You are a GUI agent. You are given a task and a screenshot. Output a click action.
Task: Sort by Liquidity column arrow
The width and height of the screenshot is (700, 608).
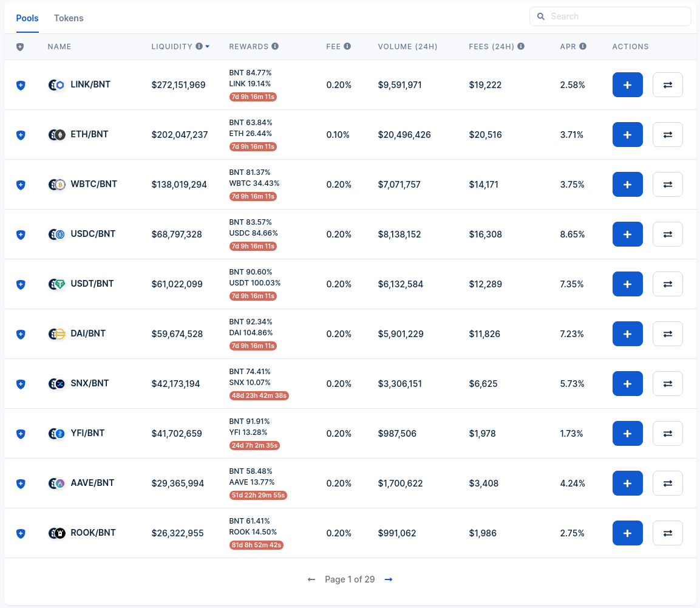(207, 46)
